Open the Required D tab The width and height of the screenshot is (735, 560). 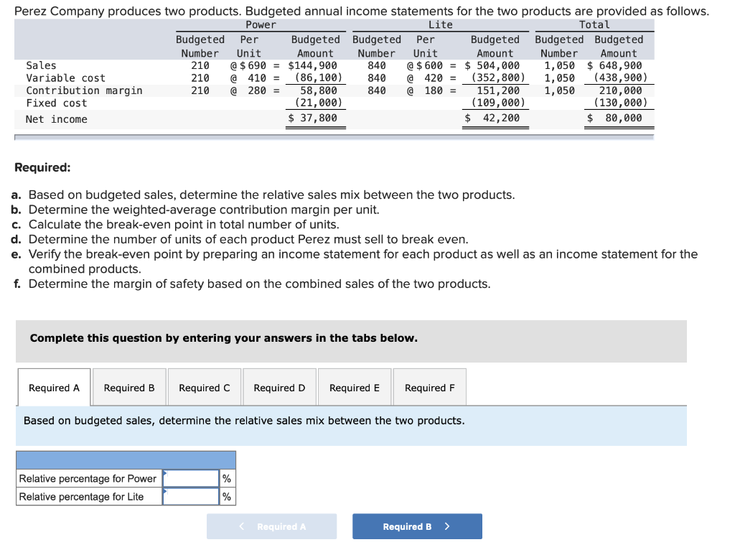[279, 387]
